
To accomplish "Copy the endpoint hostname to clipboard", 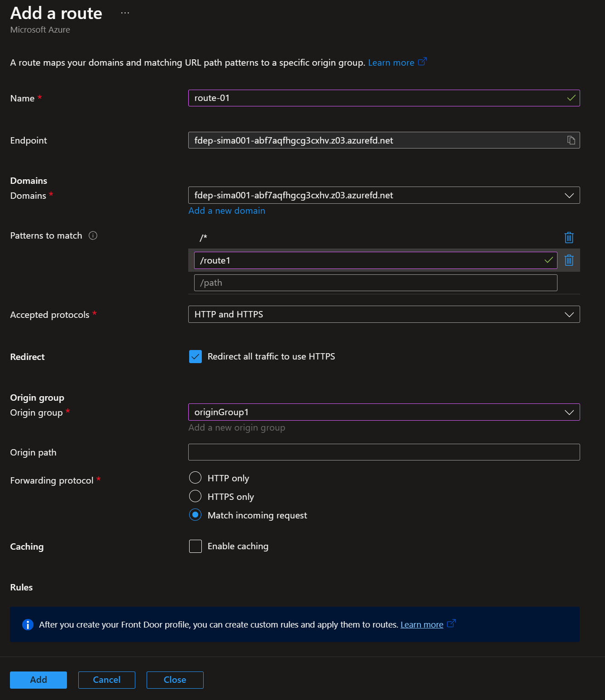I will (571, 140).
